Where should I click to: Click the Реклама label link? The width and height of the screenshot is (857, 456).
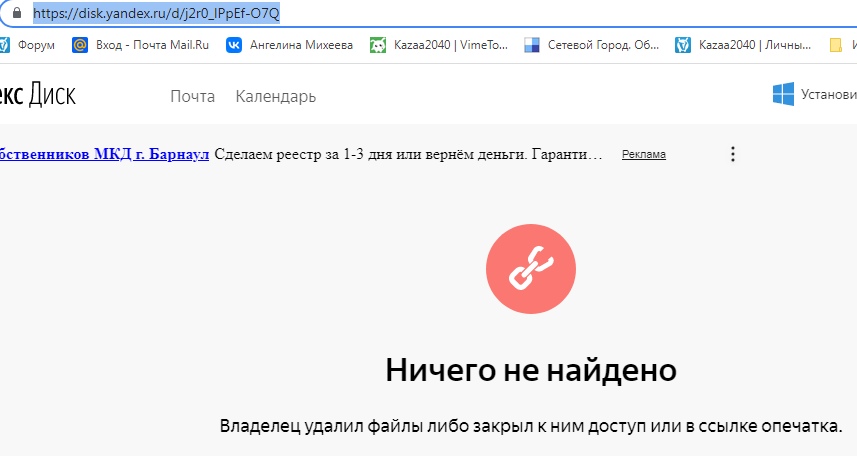pos(644,154)
